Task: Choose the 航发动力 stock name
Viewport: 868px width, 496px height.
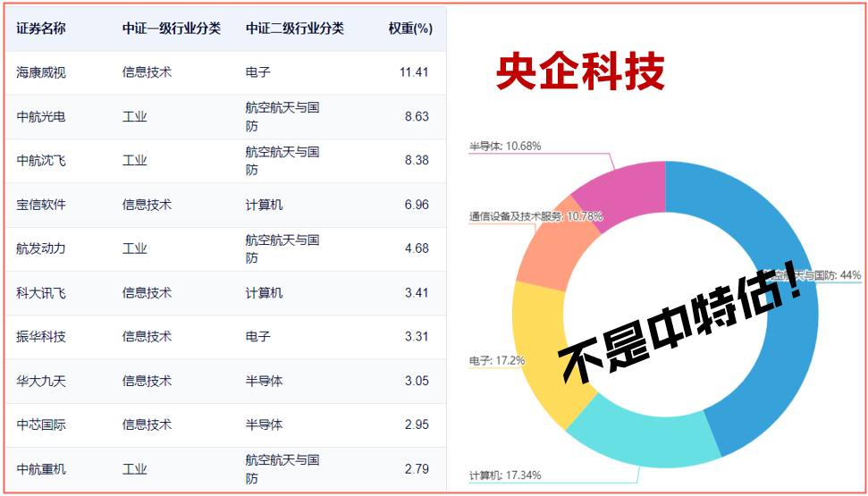Action: (41, 248)
